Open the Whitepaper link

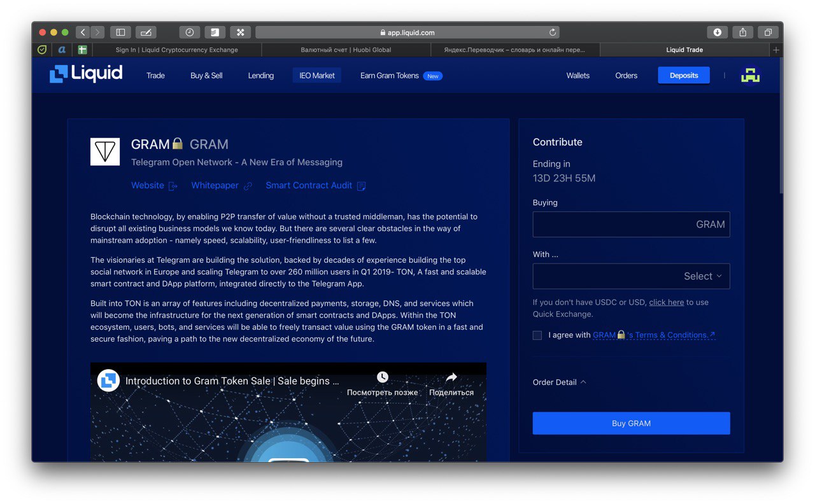tap(222, 185)
